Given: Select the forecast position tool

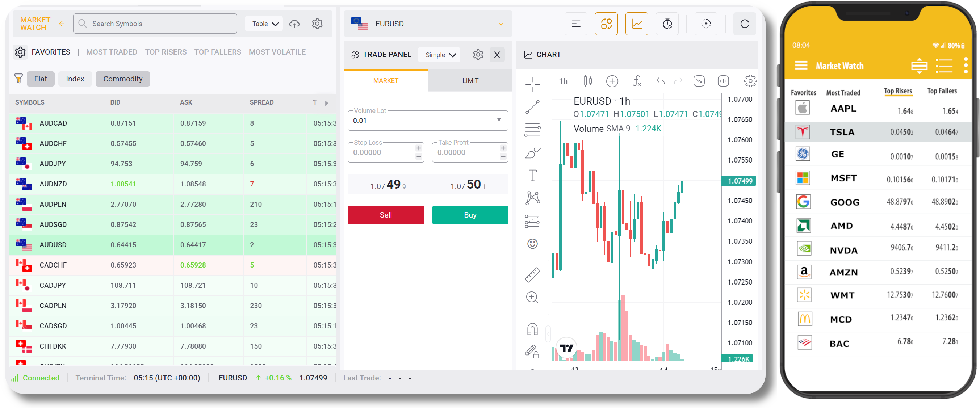Looking at the screenshot, I should coord(533,221).
